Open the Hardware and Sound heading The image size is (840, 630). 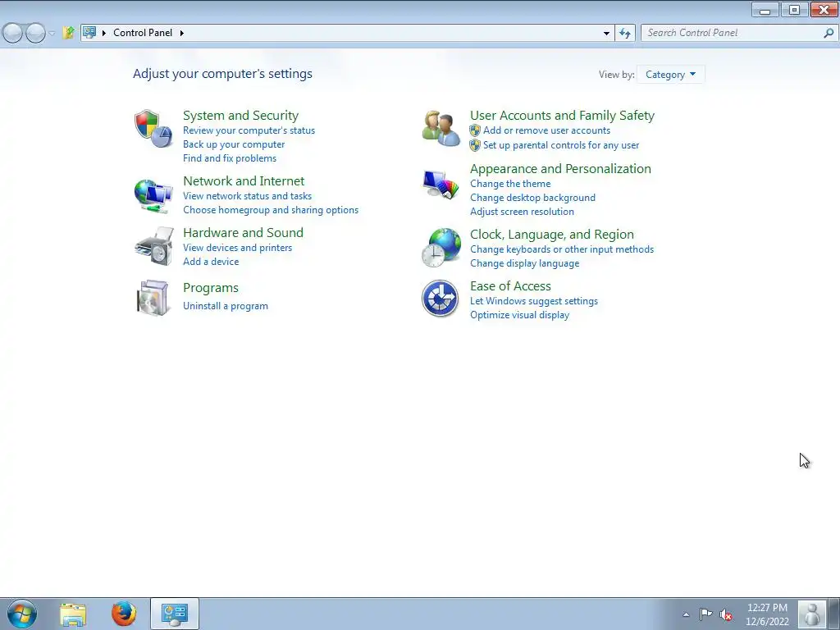[243, 232]
